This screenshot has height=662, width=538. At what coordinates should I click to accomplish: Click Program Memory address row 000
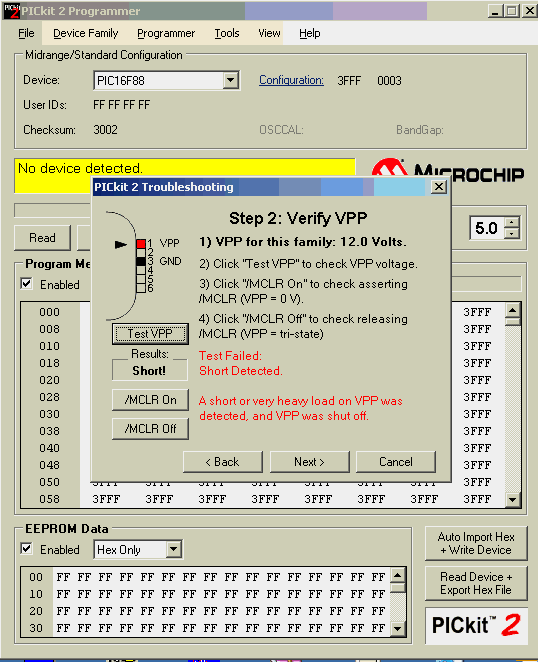pyautogui.click(x=49, y=312)
